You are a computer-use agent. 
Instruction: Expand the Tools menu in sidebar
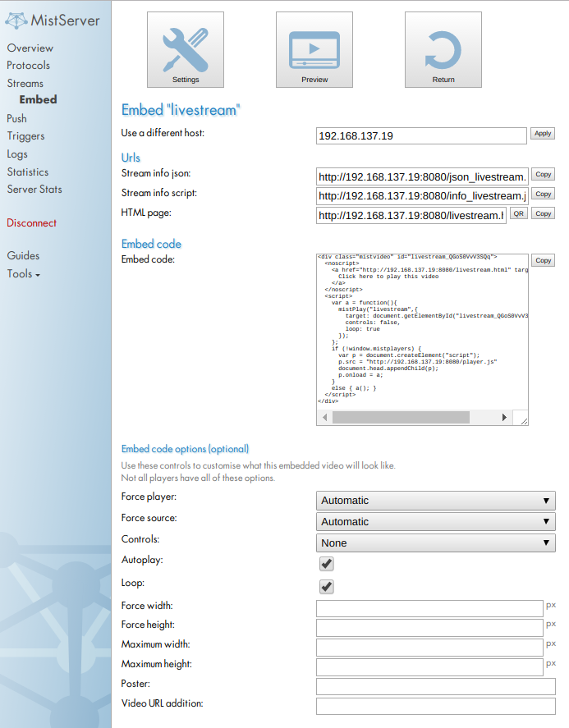(x=24, y=274)
